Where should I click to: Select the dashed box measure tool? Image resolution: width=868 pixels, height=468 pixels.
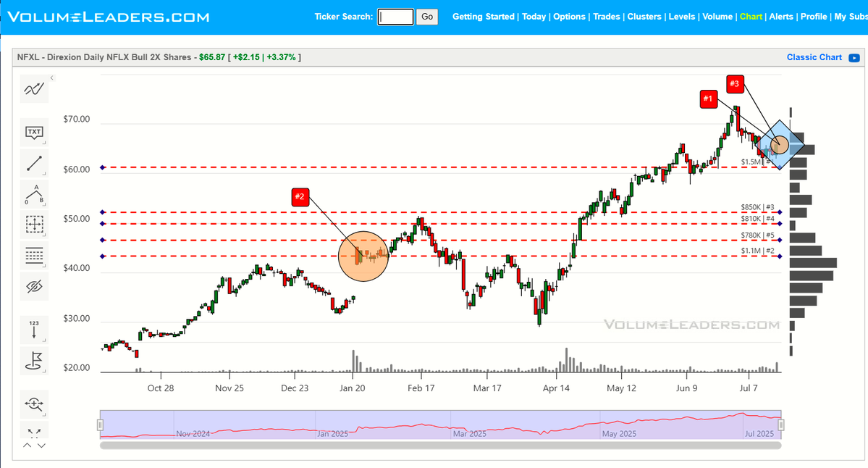click(34, 225)
